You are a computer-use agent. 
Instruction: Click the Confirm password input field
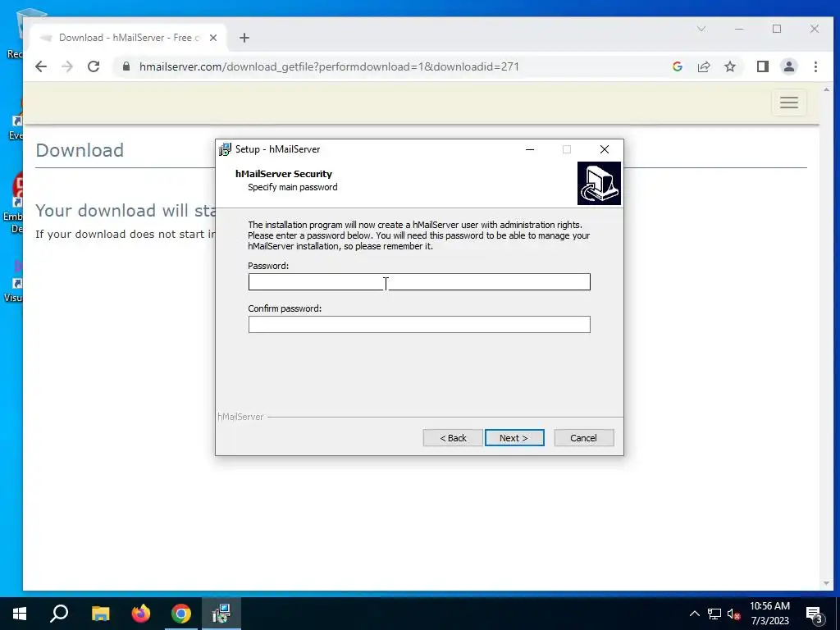point(419,324)
